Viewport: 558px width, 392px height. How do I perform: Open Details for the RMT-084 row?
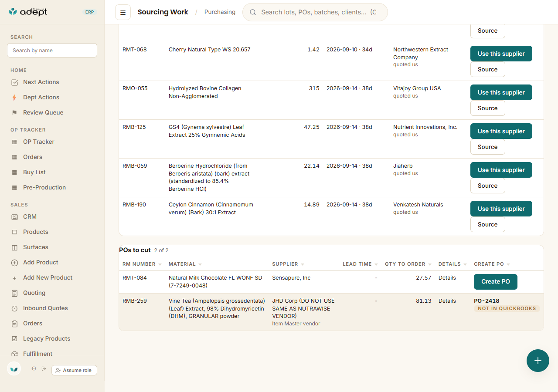click(447, 278)
